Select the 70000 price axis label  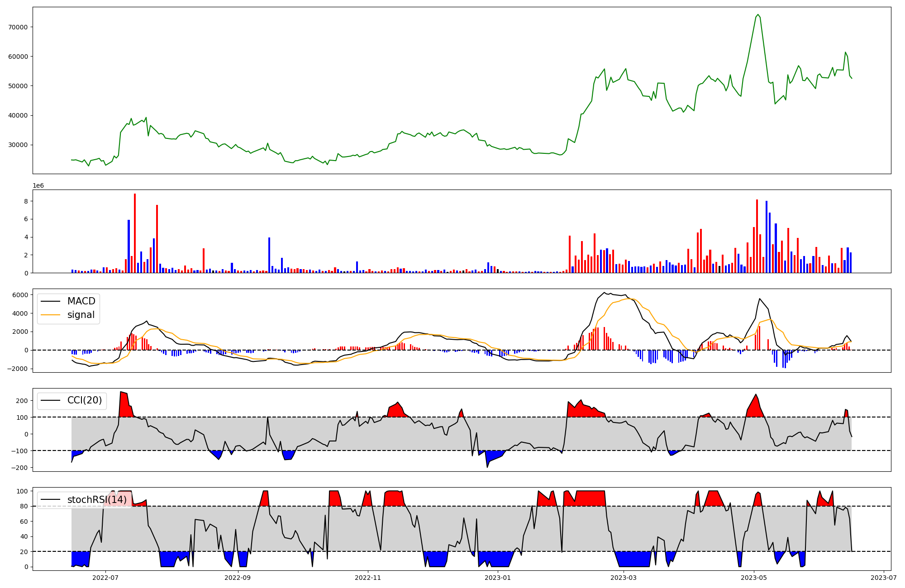pyautogui.click(x=18, y=27)
